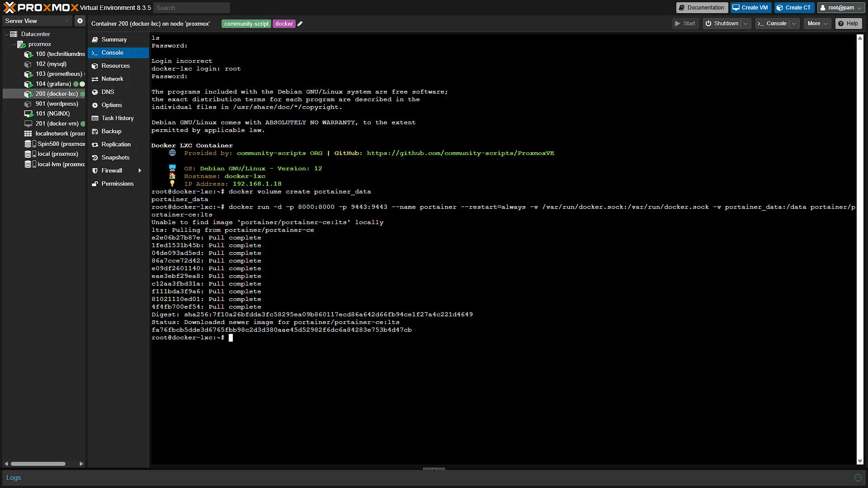Open the Replication panel

118,145
